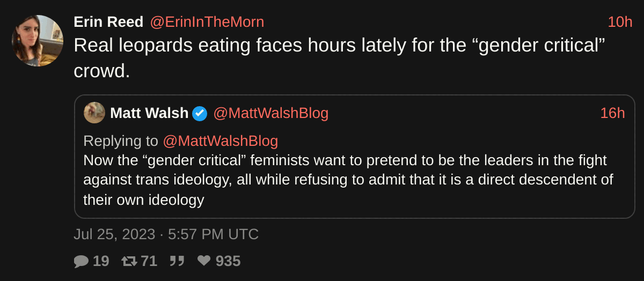The width and height of the screenshot is (644, 281).
Task: Click Matt Walsh's blue verified badge
Action: 200,113
